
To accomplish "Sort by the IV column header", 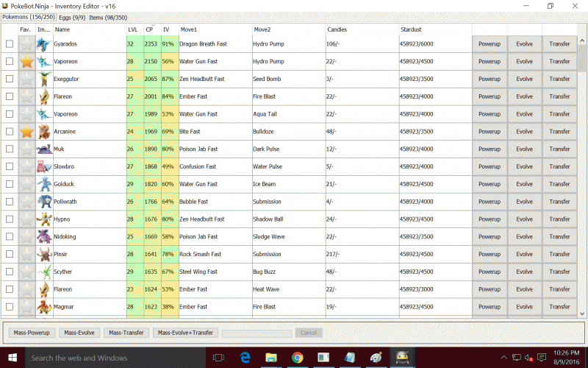I will point(170,29).
